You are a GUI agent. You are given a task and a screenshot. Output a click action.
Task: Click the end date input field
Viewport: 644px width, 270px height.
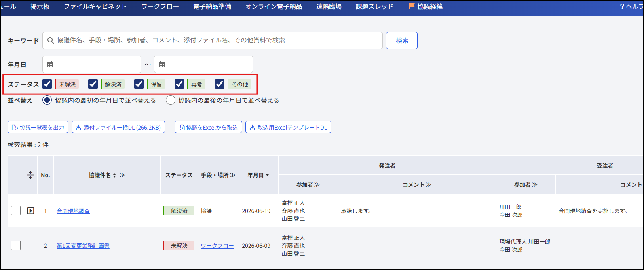coord(203,64)
